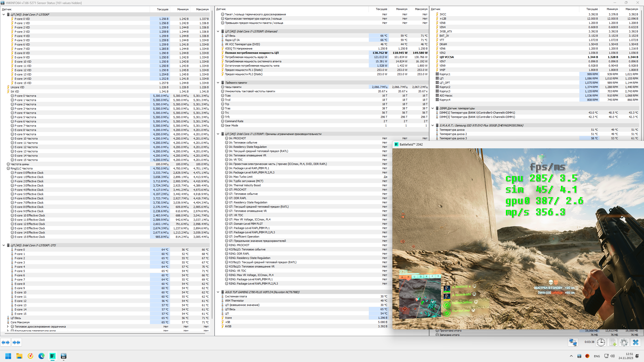Collapse the Тайминги памяти section
644x362 pixels.
point(218,83)
